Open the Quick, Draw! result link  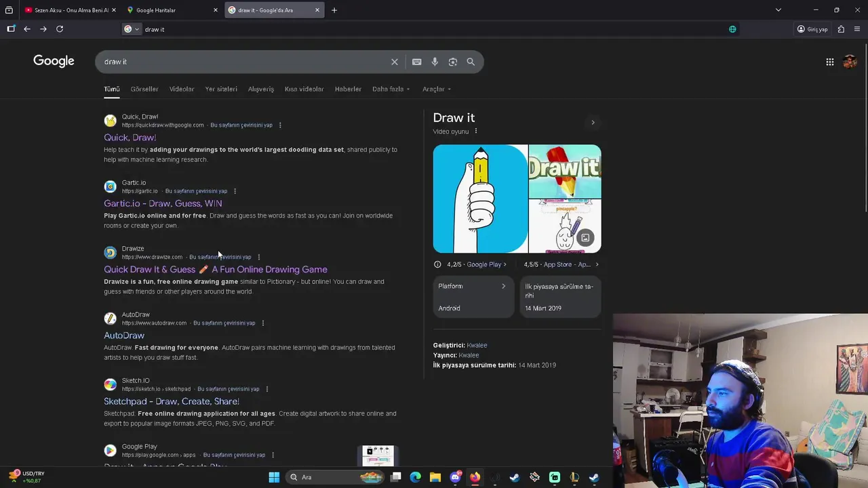click(130, 138)
